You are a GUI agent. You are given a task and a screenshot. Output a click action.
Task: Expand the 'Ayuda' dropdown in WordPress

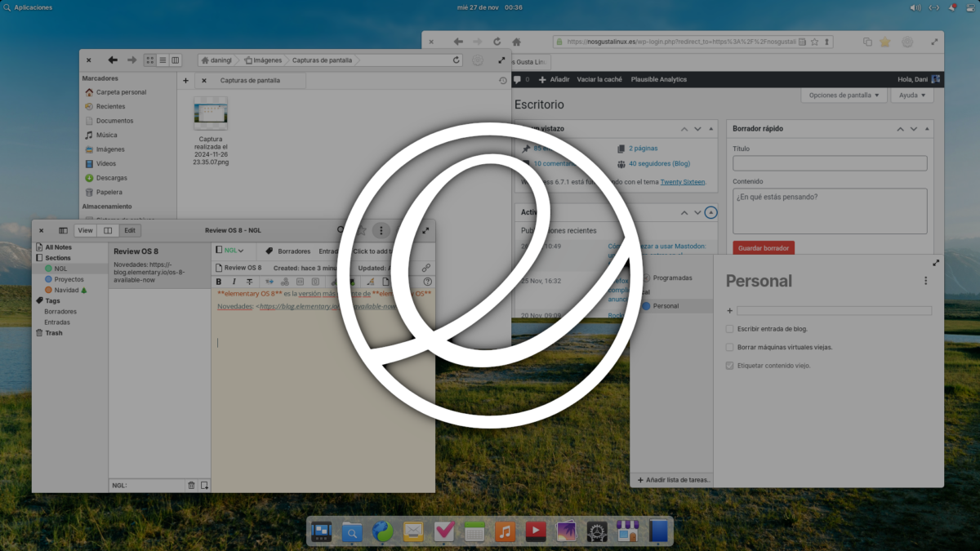click(911, 96)
